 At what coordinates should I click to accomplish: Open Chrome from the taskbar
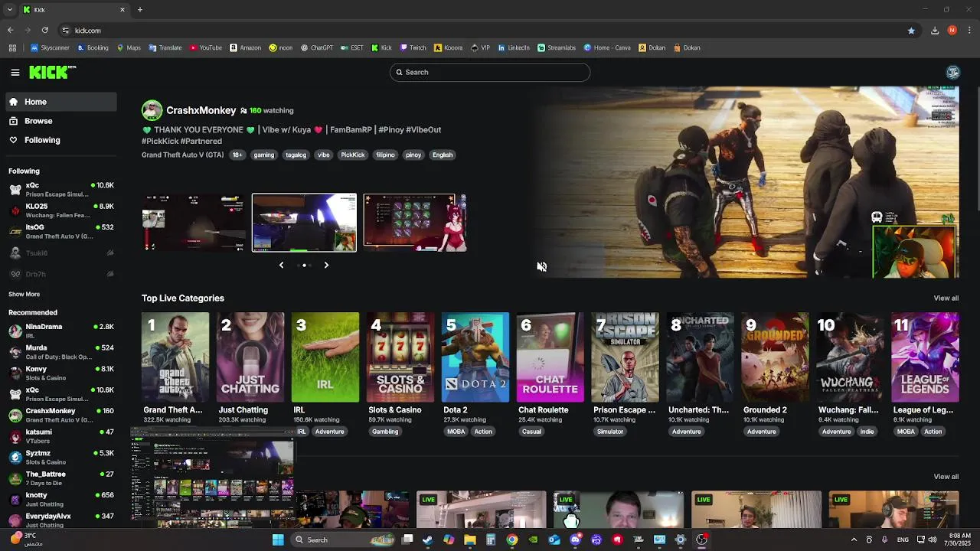512,540
